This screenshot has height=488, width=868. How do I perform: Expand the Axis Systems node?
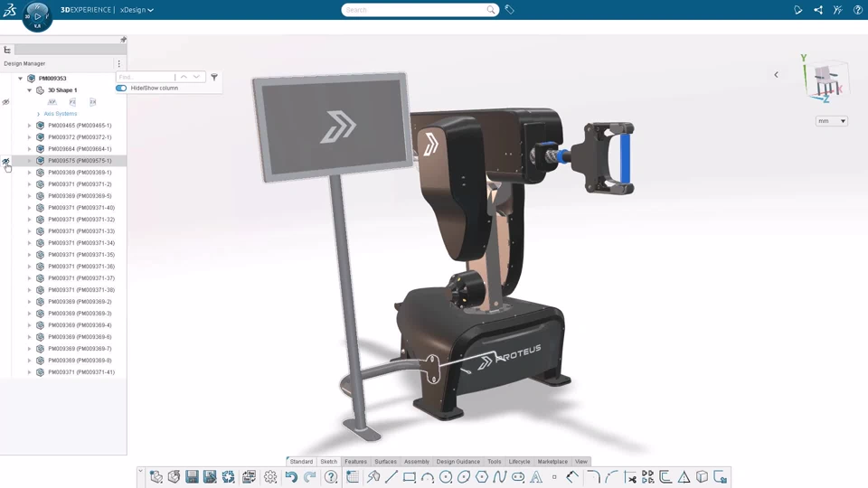coord(38,114)
